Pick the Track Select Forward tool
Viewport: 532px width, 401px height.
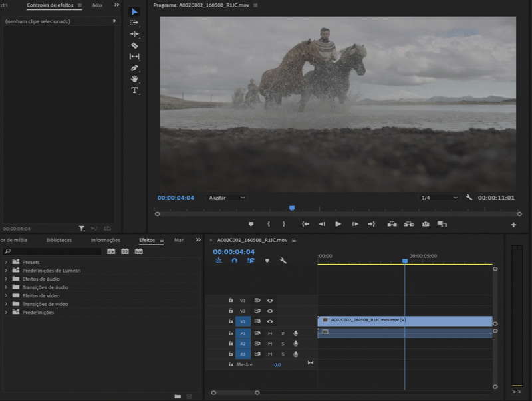[134, 23]
